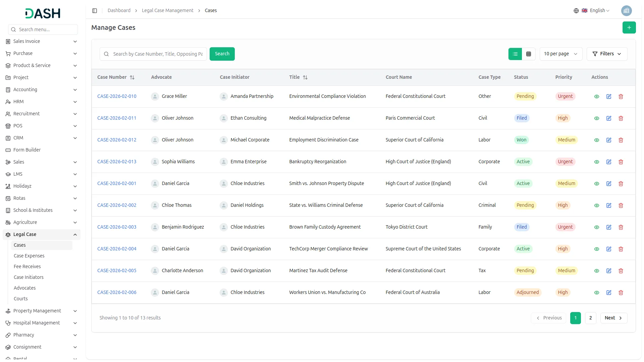View case CASE-2026-02-011 eye icon
Viewport: 644px width, 362px height.
(x=596, y=118)
